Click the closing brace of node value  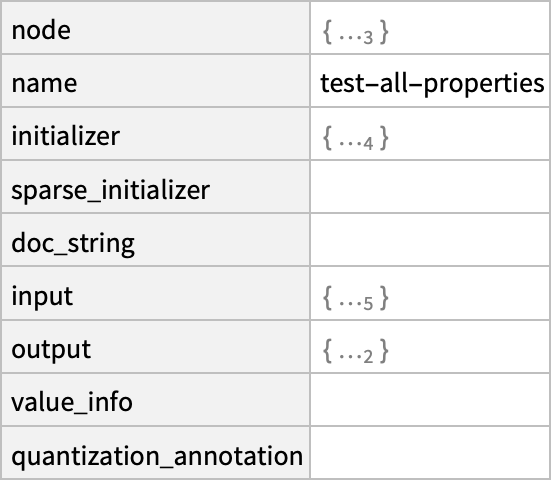coord(384,33)
